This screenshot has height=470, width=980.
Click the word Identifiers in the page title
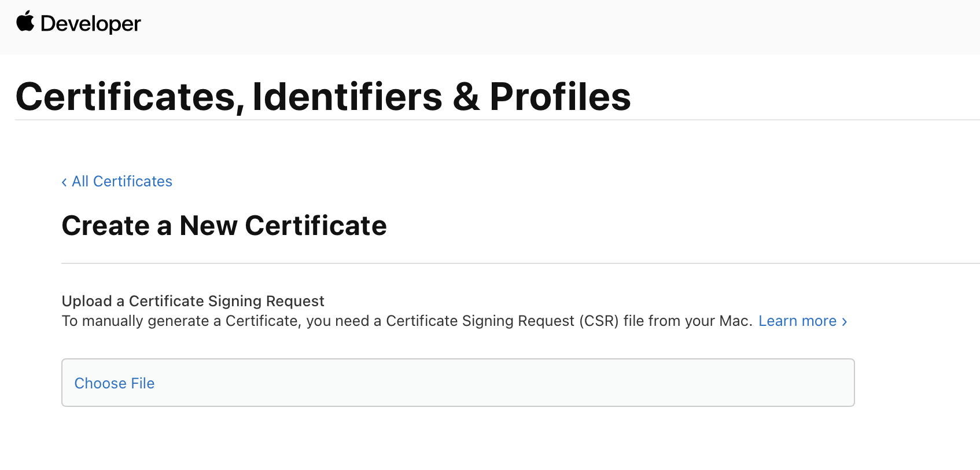(x=347, y=97)
